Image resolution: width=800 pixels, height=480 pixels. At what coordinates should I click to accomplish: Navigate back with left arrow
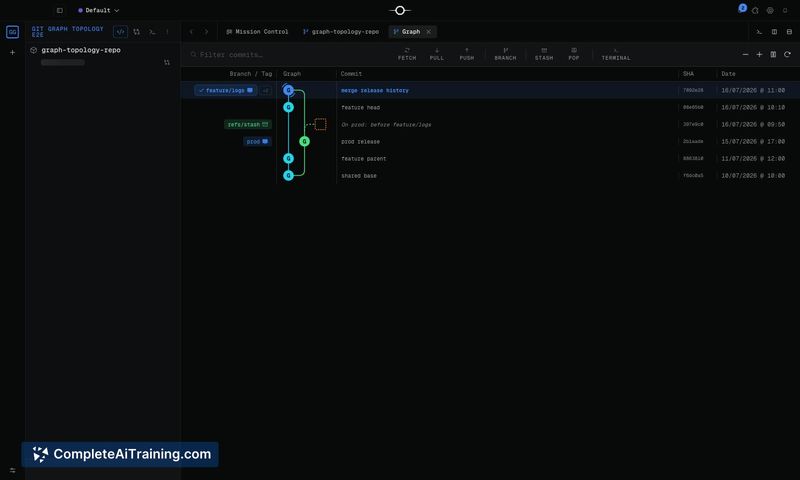point(191,32)
